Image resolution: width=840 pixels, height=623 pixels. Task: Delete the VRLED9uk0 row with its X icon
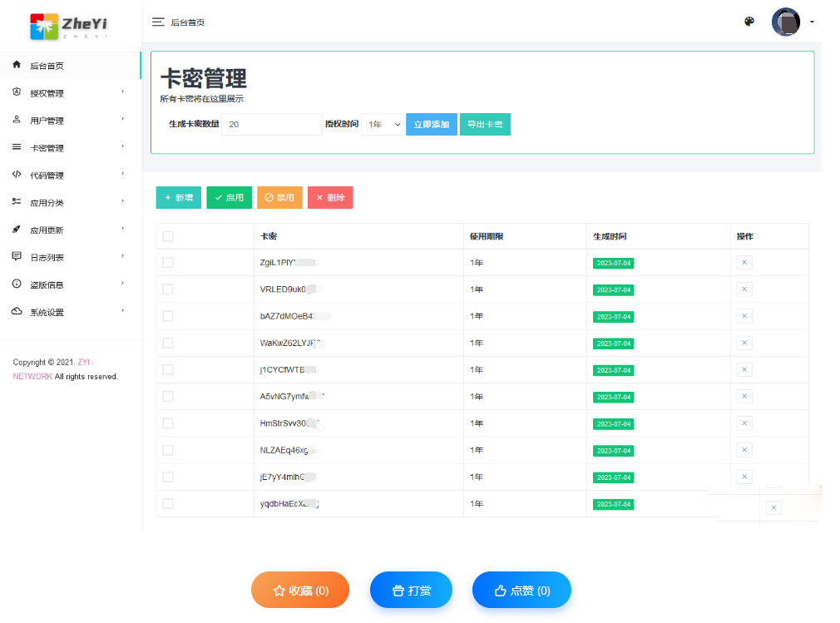[744, 289]
